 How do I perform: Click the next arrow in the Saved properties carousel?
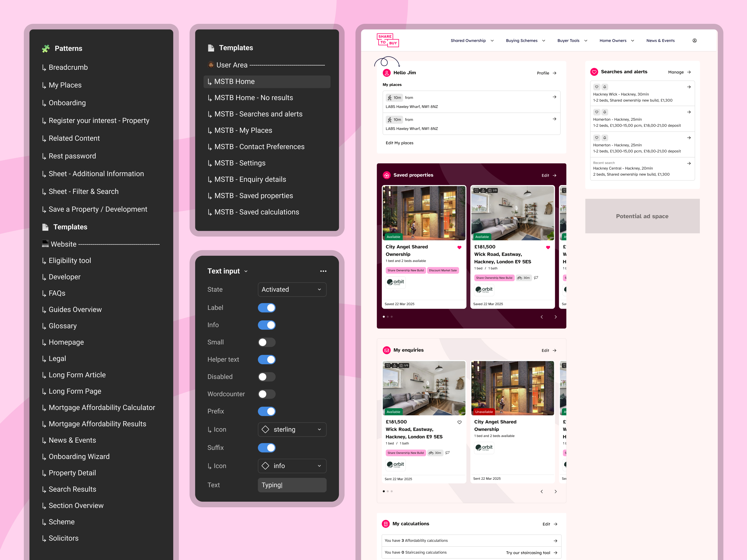pos(556,317)
